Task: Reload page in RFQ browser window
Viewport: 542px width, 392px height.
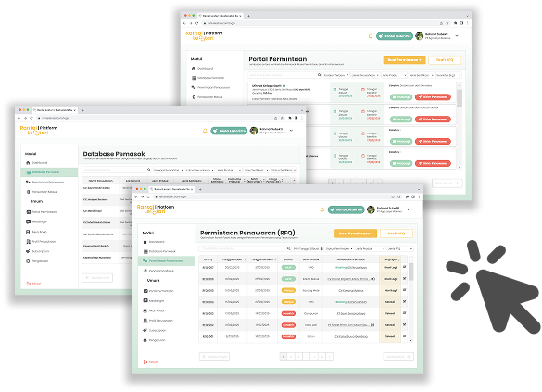Action: point(148,196)
